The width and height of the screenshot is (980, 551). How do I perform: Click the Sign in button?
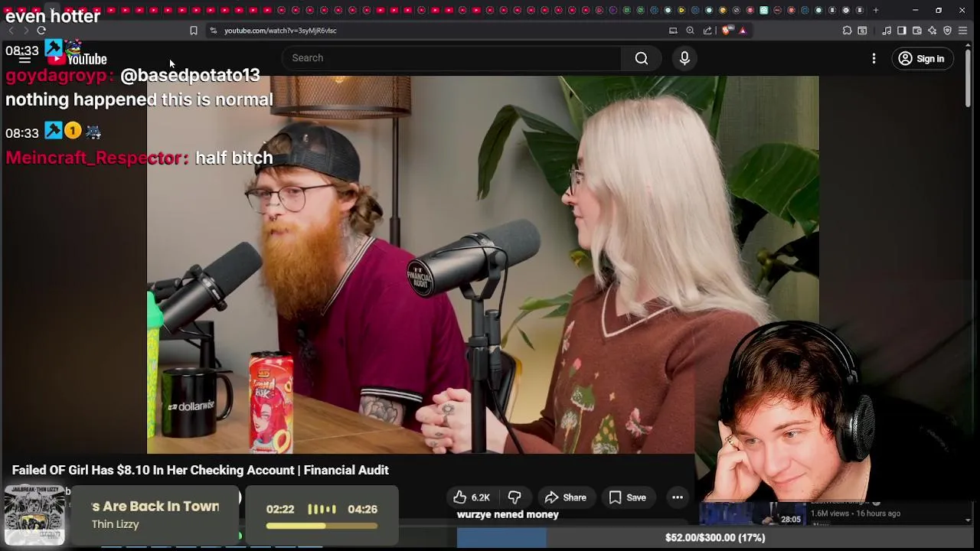921,58
